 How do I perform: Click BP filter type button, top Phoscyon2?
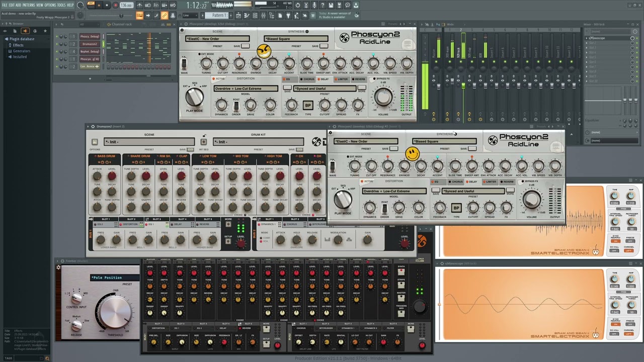pos(308,106)
